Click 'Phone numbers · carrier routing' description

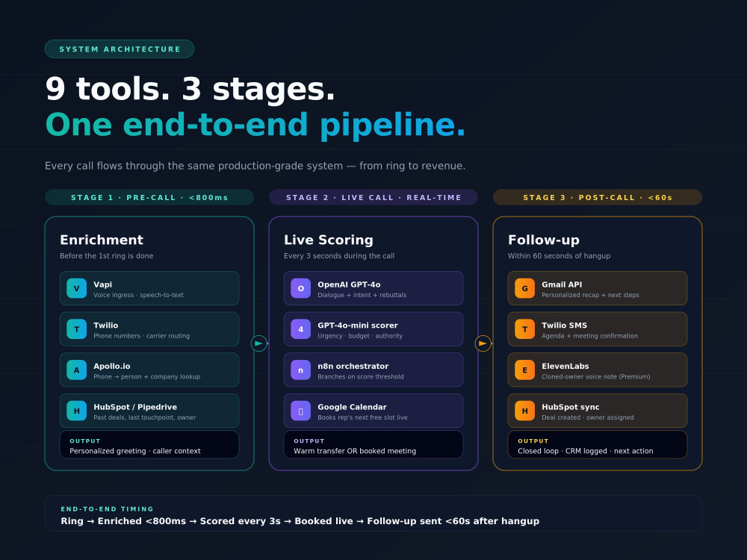point(141,336)
